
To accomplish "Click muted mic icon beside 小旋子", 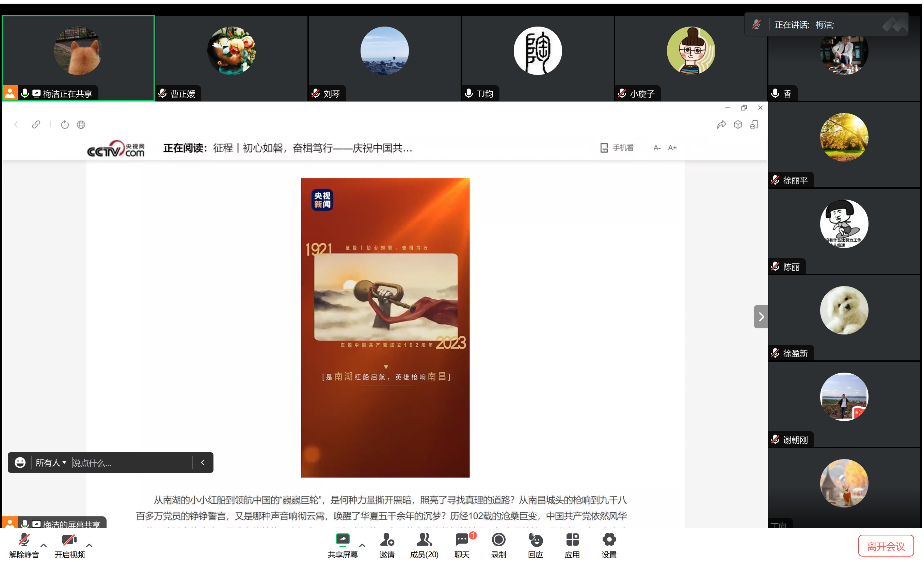I will pos(622,93).
